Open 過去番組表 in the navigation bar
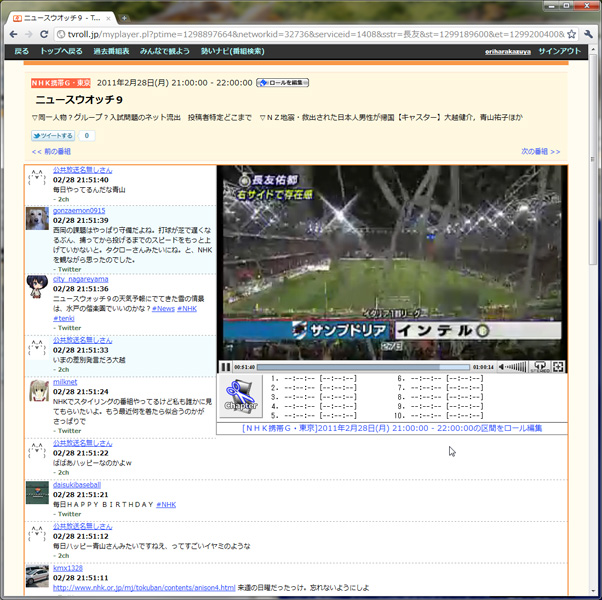This screenshot has height=600, width=602. point(111,51)
